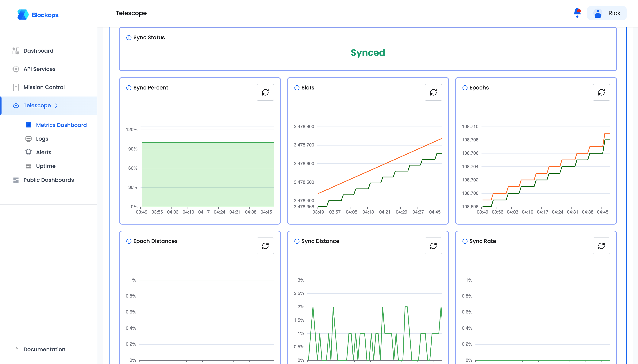The image size is (638, 364).
Task: Click the Logs monitor icon
Action: [29, 139]
